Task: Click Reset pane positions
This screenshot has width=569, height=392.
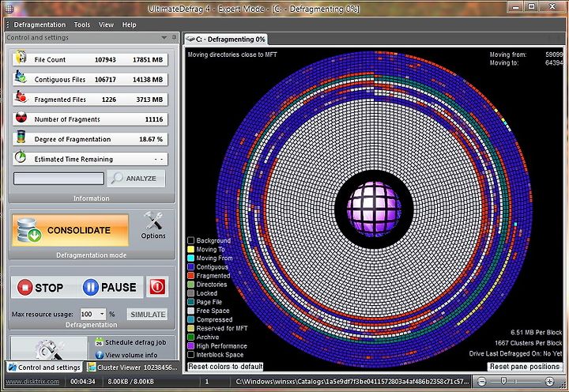Action: (525, 367)
